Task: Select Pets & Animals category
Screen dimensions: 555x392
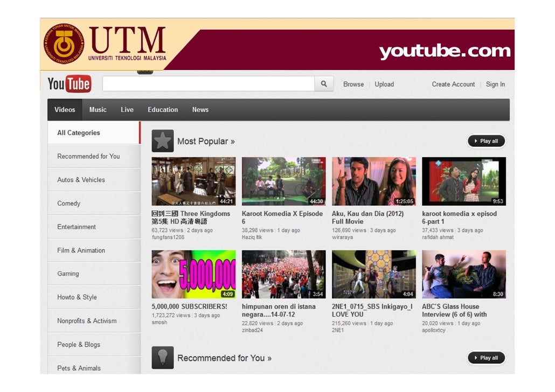Action: (94, 366)
